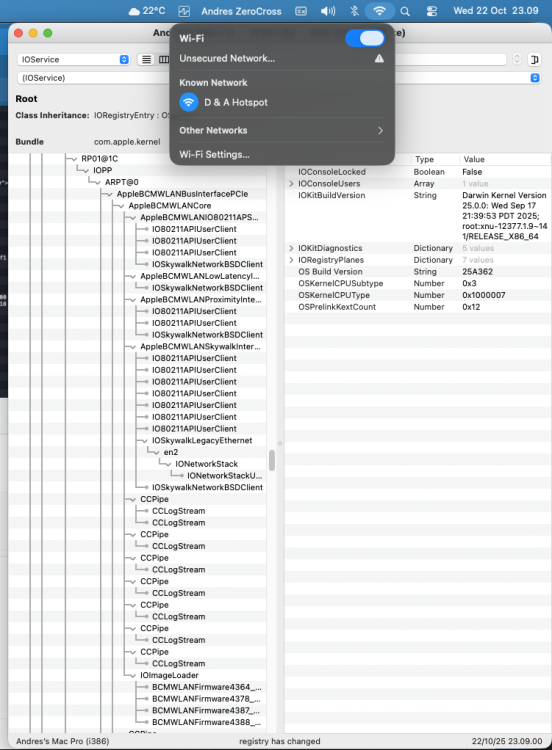The width and height of the screenshot is (552, 750).
Task: Select BCMWLANFirmware4378 tree row
Action: 207,699
